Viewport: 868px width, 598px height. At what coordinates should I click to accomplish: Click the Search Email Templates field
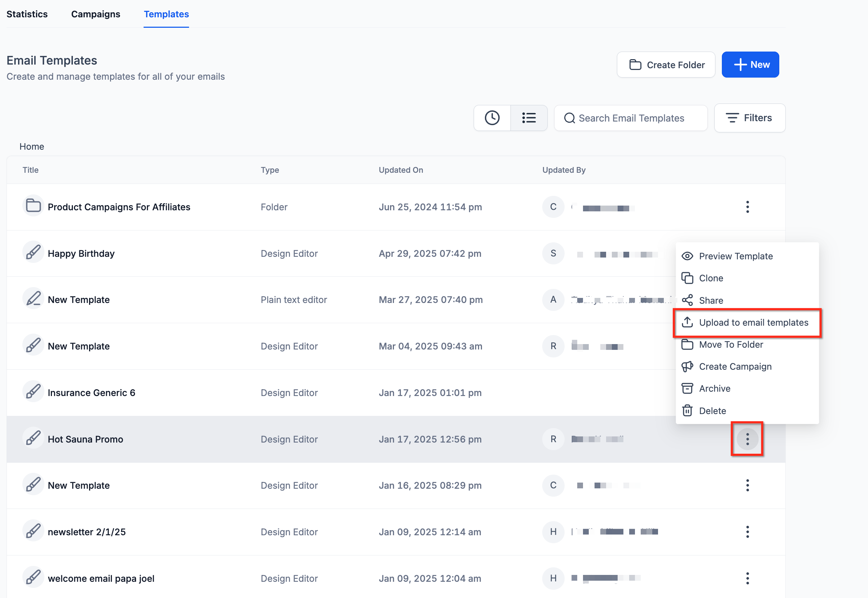pos(631,118)
